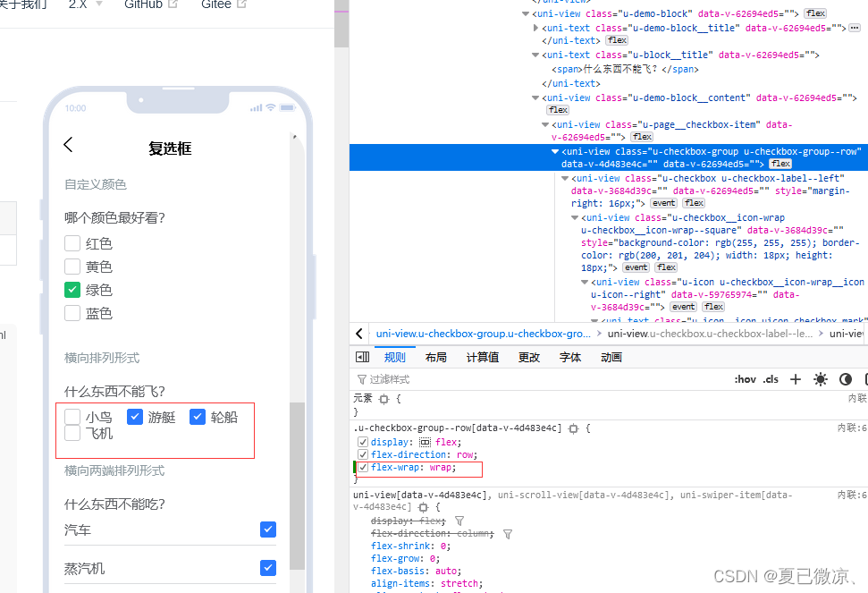Check the 飞机 checkbox
Image resolution: width=868 pixels, height=593 pixels.
click(x=72, y=433)
